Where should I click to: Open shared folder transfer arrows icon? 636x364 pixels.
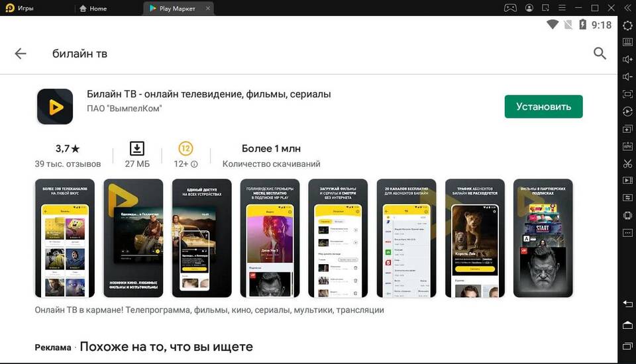(627, 198)
